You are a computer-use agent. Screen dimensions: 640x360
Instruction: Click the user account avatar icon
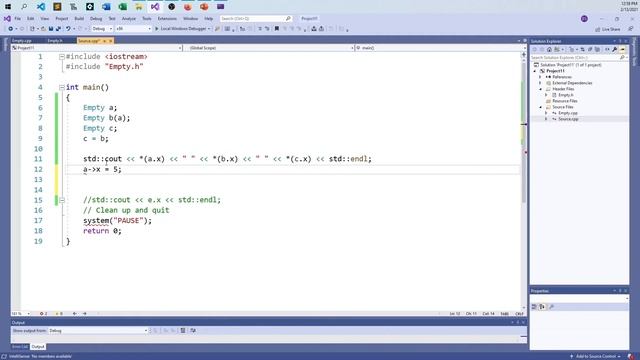point(584,19)
